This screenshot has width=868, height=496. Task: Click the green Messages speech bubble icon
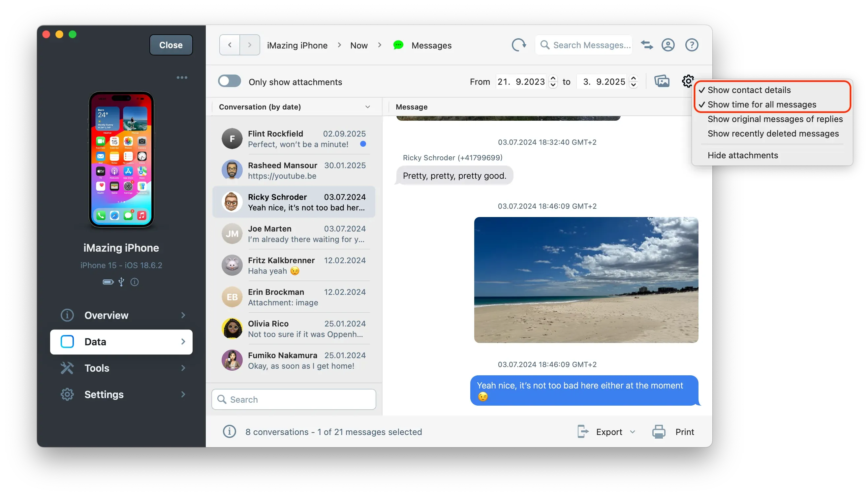click(x=398, y=45)
